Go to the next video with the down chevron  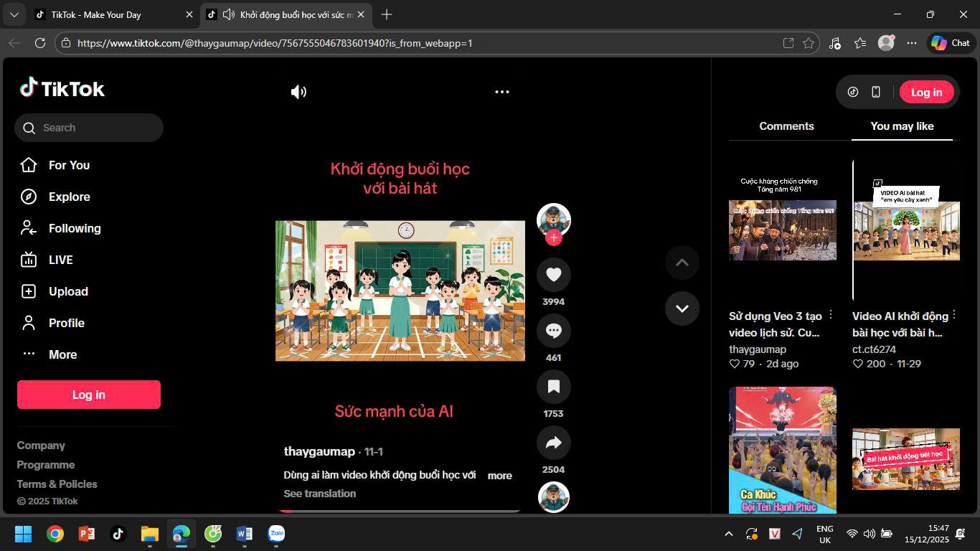click(x=682, y=309)
